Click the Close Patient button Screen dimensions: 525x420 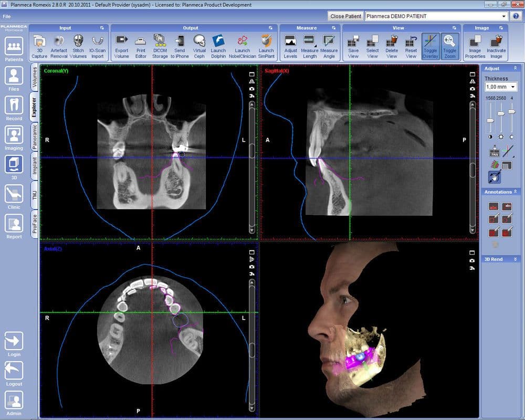tap(345, 16)
